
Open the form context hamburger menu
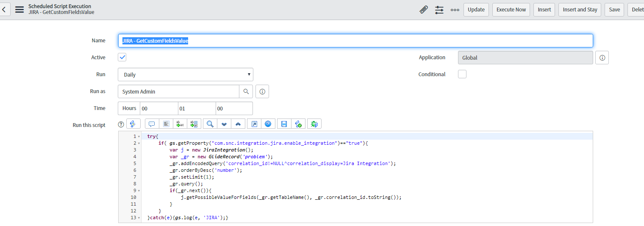[x=19, y=9]
